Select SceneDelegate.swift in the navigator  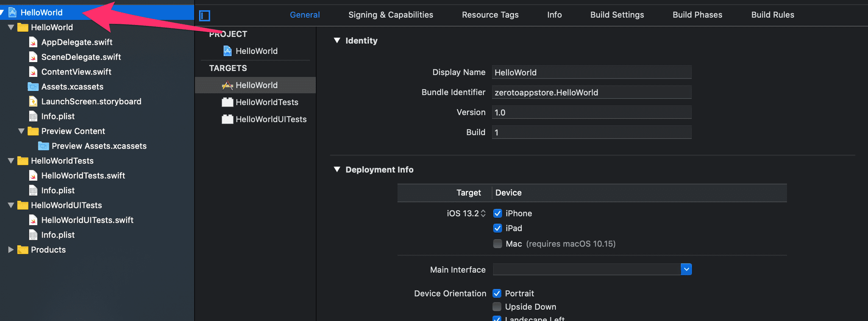[x=81, y=57]
